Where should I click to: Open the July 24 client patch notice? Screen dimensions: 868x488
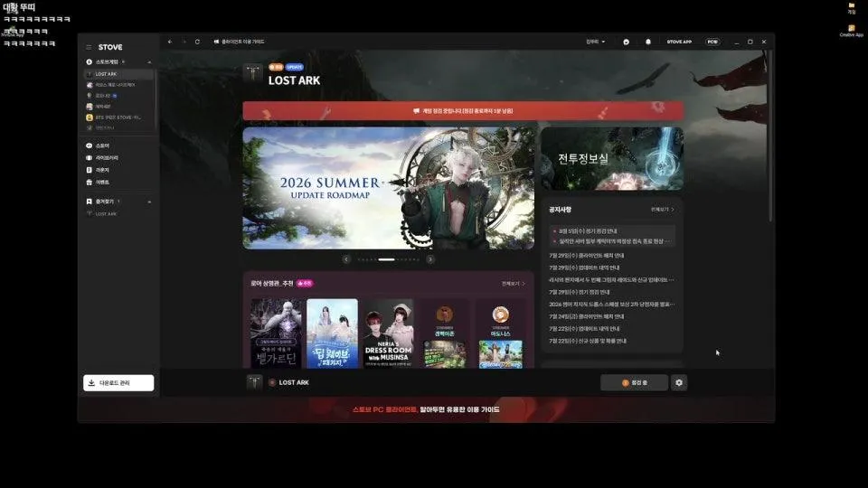(586, 316)
